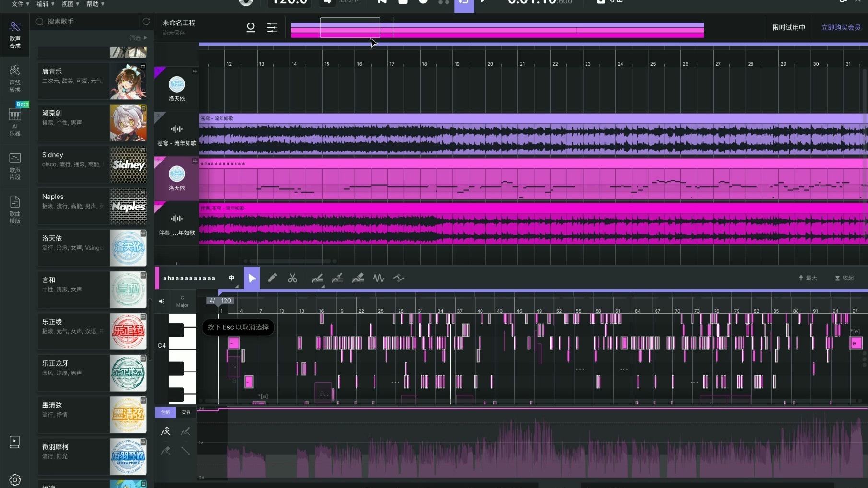Click the record circle icon beside project name
868x488 pixels.
250,28
